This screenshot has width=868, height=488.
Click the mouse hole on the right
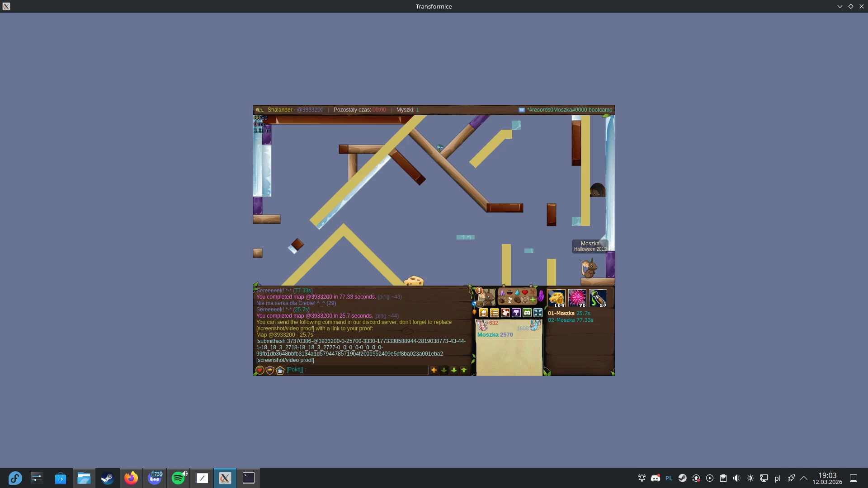pos(597,190)
